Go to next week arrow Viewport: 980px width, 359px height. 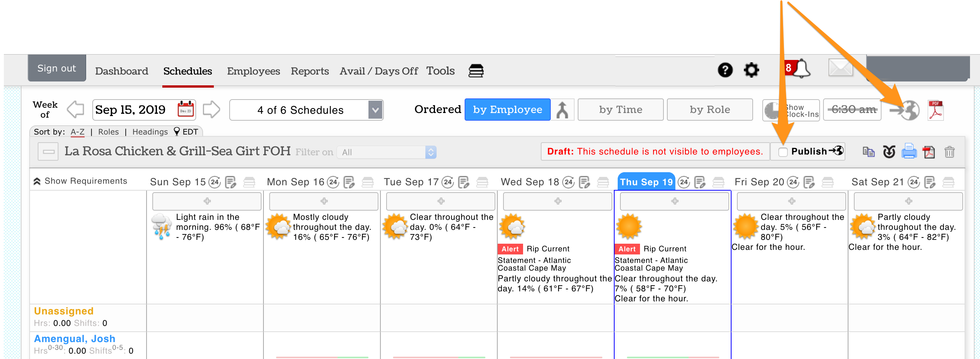[x=211, y=110]
